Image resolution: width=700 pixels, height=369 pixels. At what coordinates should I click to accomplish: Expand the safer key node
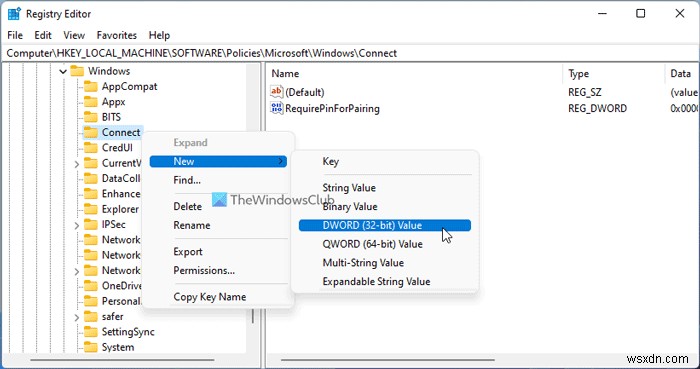77,317
